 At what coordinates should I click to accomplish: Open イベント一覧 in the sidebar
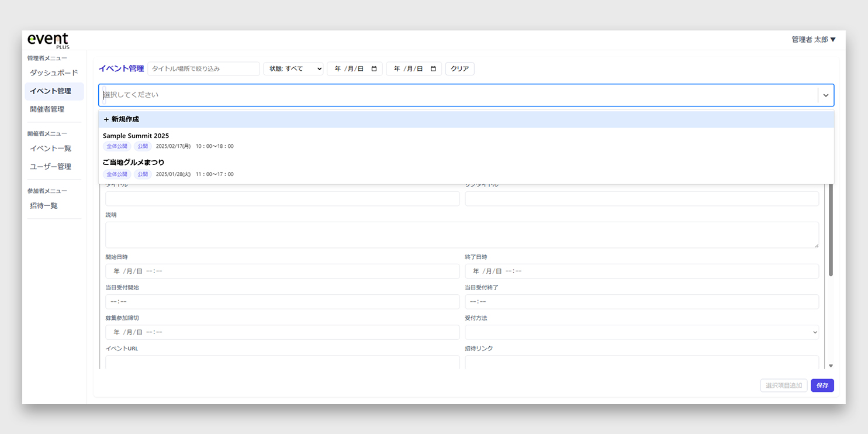pyautogui.click(x=50, y=149)
